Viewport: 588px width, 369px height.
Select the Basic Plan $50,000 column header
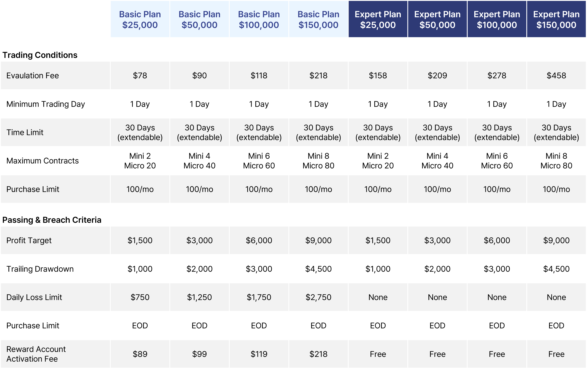point(200,19)
